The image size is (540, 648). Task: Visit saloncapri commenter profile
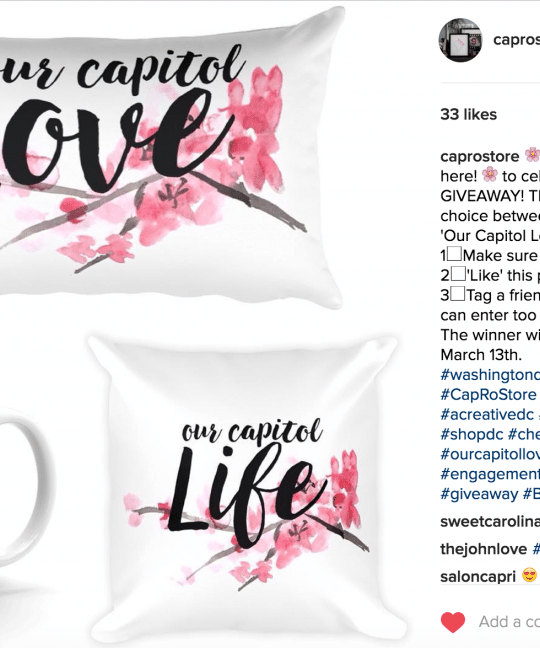[478, 577]
